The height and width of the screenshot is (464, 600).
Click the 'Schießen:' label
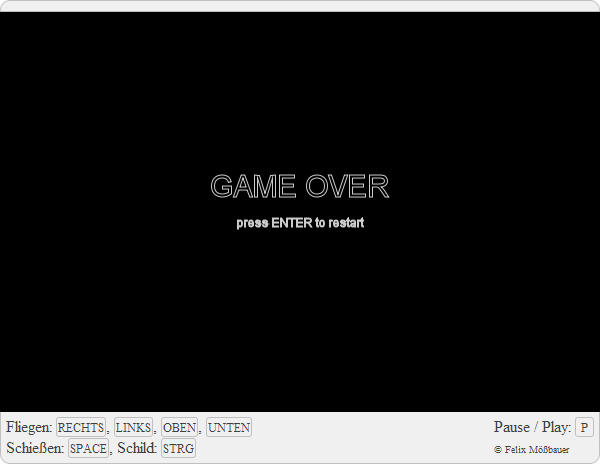pyautogui.click(x=35, y=448)
